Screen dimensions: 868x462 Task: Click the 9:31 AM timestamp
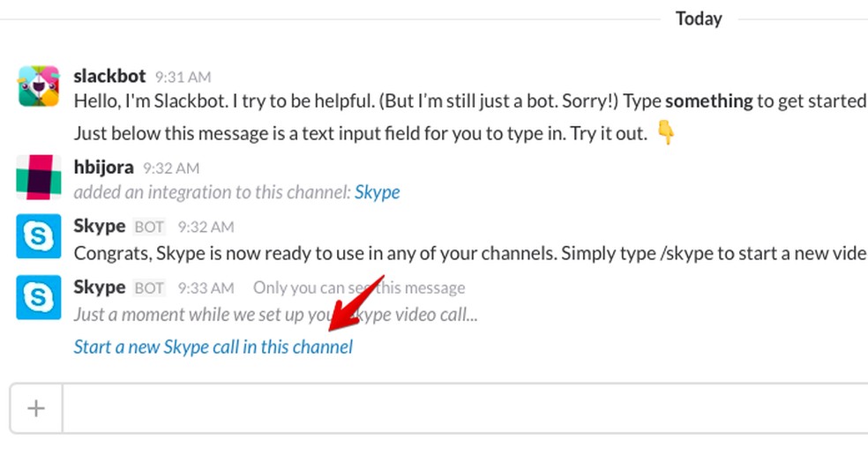pos(183,78)
